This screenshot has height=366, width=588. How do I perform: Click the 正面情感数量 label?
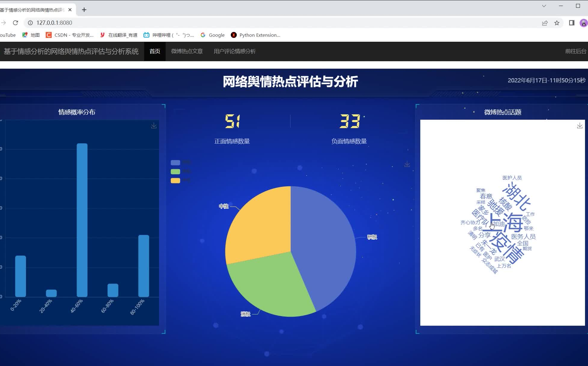click(232, 141)
